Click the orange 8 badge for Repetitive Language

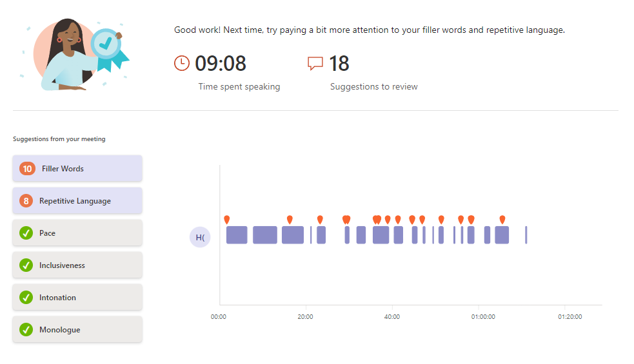pyautogui.click(x=26, y=201)
